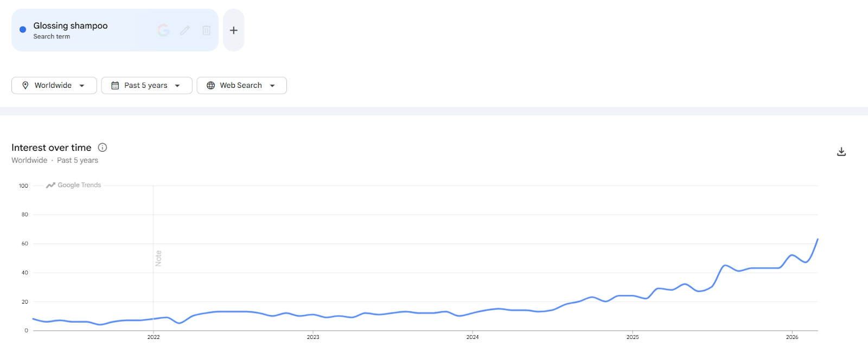Open the Web Search type dropdown

[272, 86]
